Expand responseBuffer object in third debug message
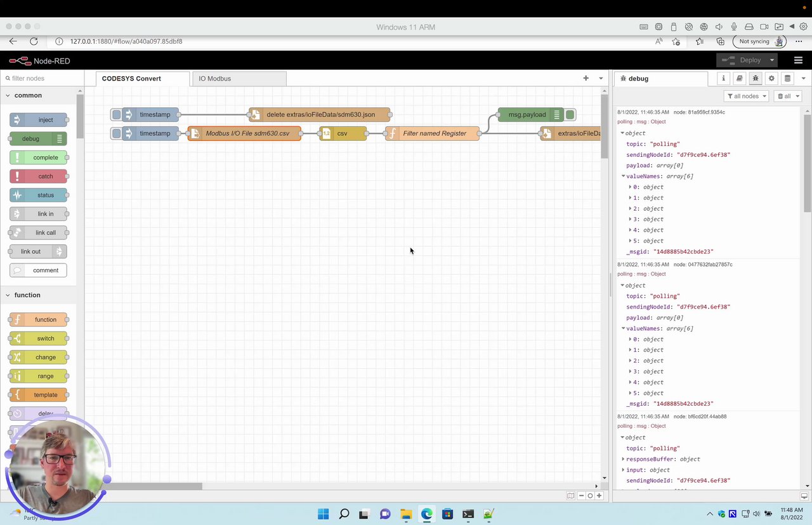This screenshot has width=812, height=525. [x=624, y=460]
